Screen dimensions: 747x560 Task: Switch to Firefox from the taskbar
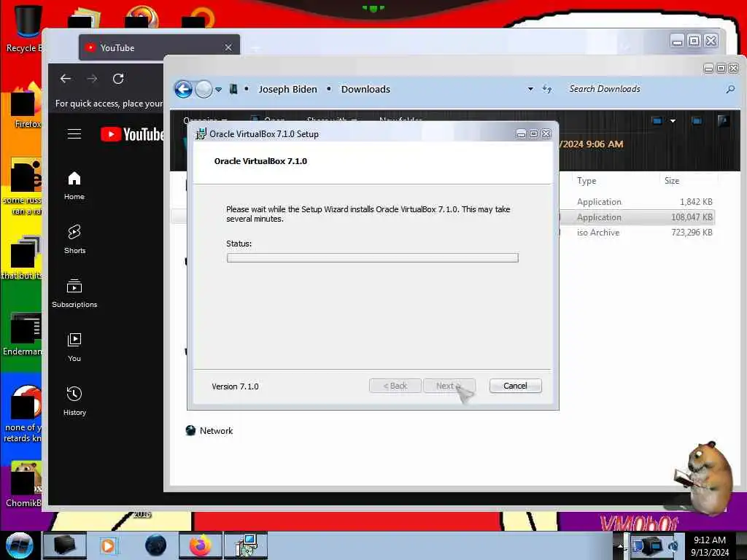(200, 545)
